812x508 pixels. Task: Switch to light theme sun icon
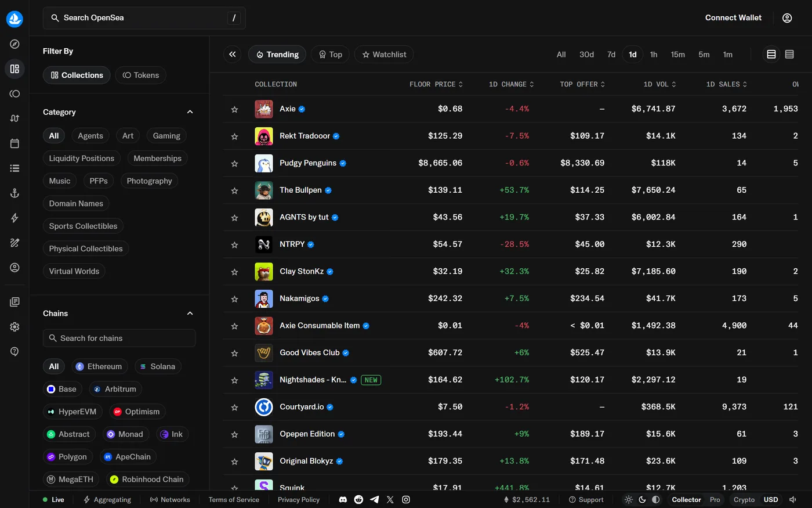pos(629,499)
